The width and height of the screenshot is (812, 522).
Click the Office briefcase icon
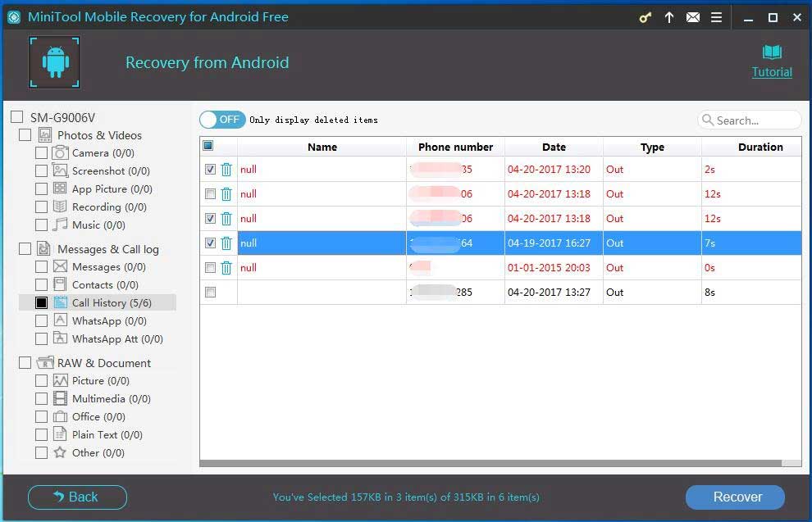(x=60, y=416)
